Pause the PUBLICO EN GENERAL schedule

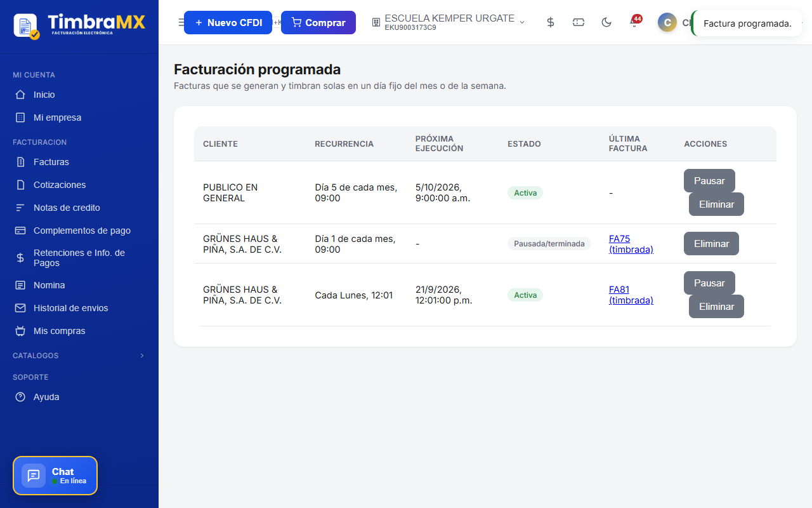tap(709, 181)
